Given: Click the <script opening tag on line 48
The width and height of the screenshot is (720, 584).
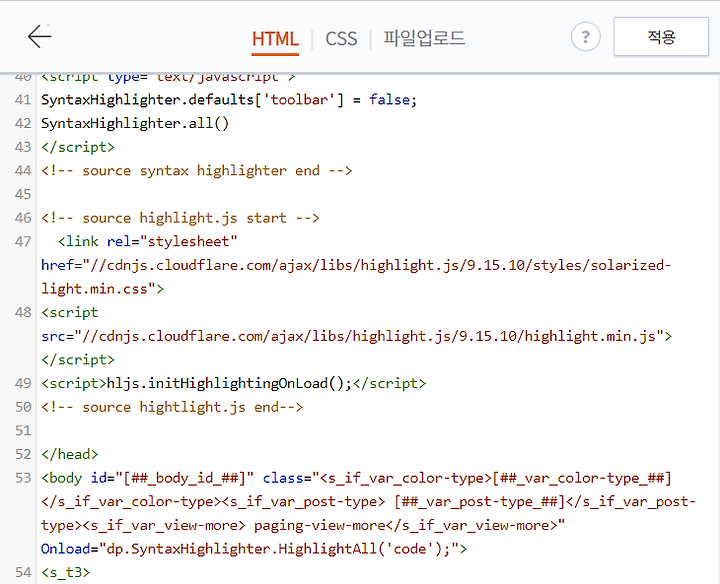Looking at the screenshot, I should point(69,312).
